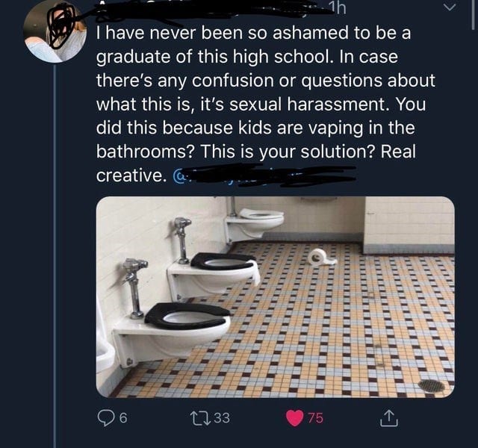Click the middle black-seated toilet in photo
This screenshot has width=478, height=448.
[223, 261]
